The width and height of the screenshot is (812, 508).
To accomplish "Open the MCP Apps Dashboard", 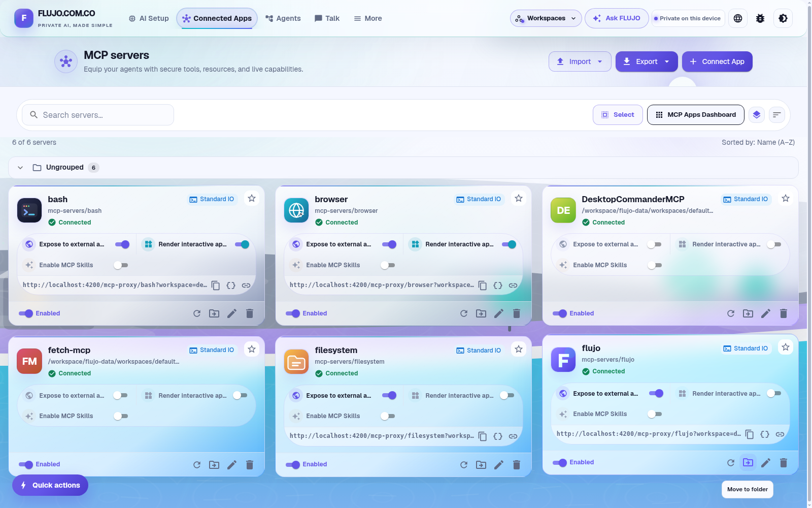I will point(696,115).
